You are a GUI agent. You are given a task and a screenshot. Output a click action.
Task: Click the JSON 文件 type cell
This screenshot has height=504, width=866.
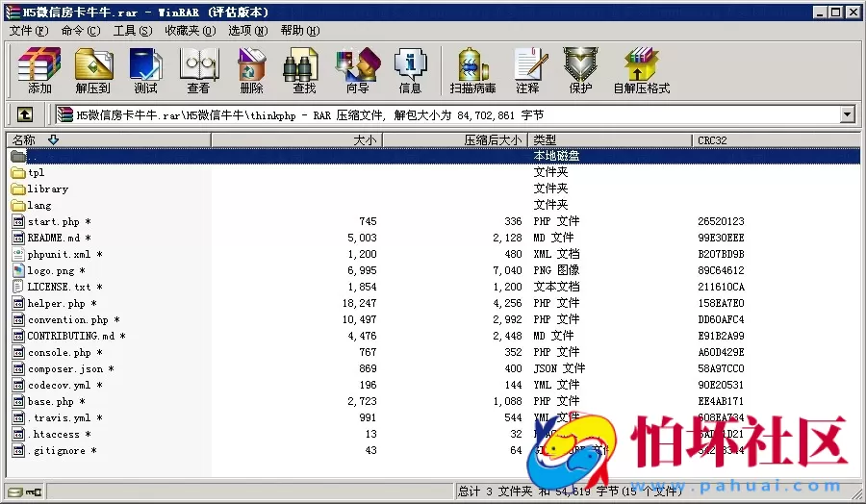click(559, 368)
